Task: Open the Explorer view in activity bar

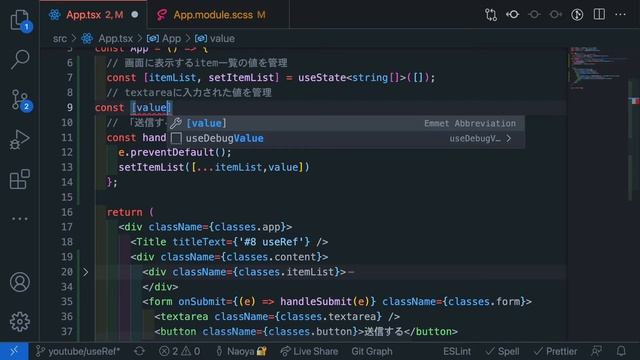Action: (20, 20)
